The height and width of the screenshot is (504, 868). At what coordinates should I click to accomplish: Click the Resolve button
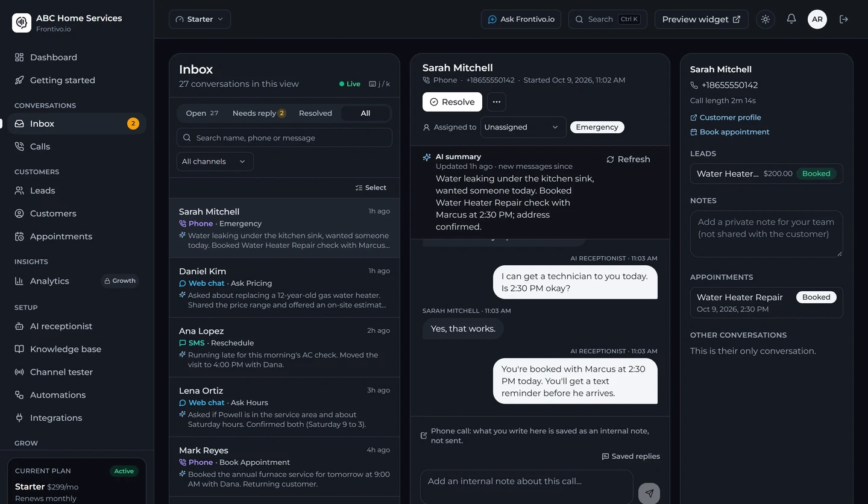pos(452,102)
